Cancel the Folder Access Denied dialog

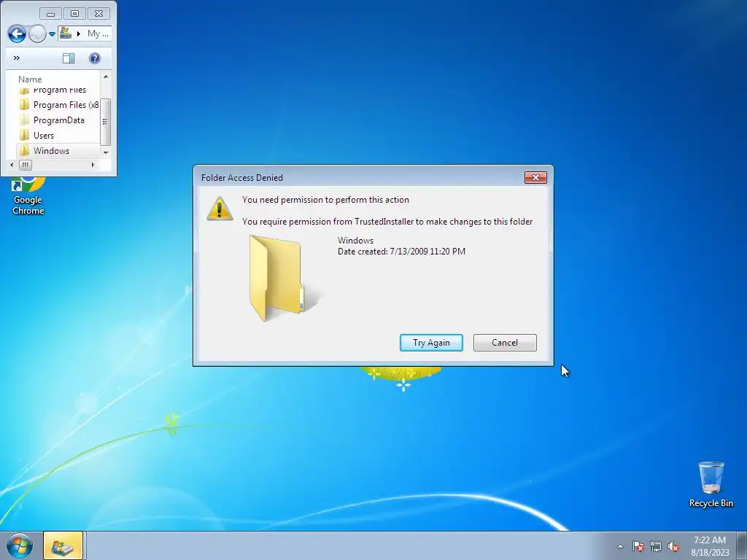click(x=505, y=343)
